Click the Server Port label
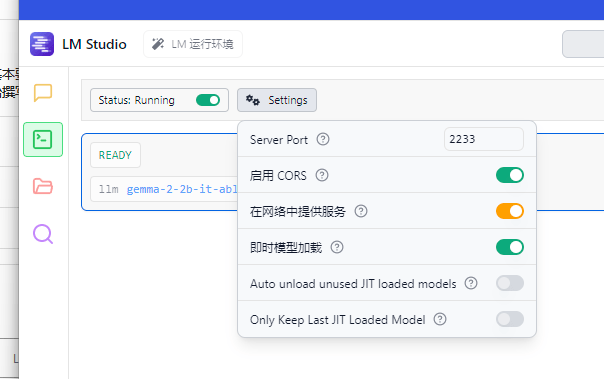This screenshot has height=379, width=604. click(279, 139)
